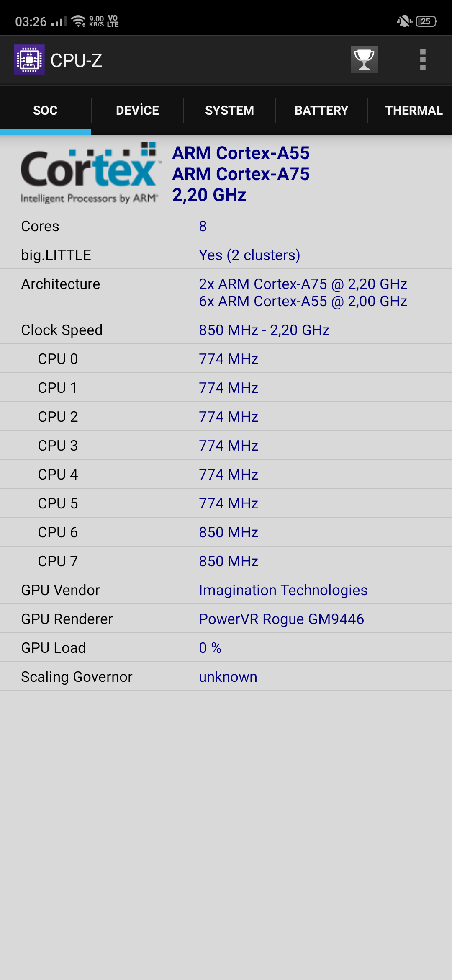The image size is (452, 980).
Task: Tap the WiFi status bar icon
Action: click(x=78, y=21)
